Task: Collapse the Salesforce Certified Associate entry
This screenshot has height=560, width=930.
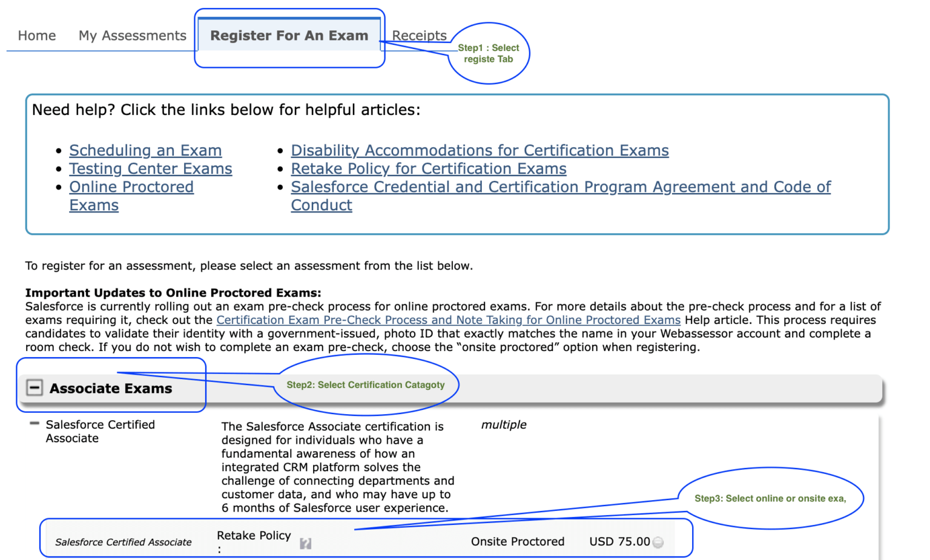Action: [35, 424]
